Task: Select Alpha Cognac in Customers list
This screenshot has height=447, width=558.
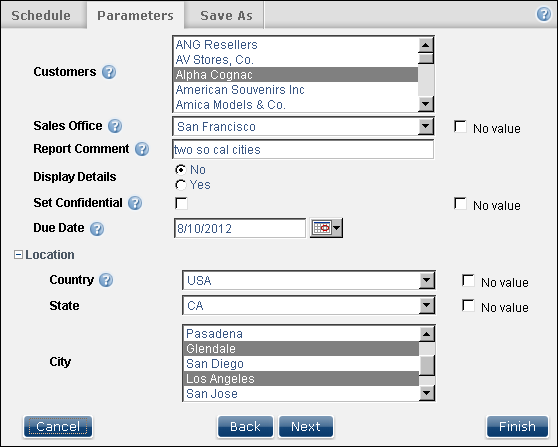Action: coord(296,75)
